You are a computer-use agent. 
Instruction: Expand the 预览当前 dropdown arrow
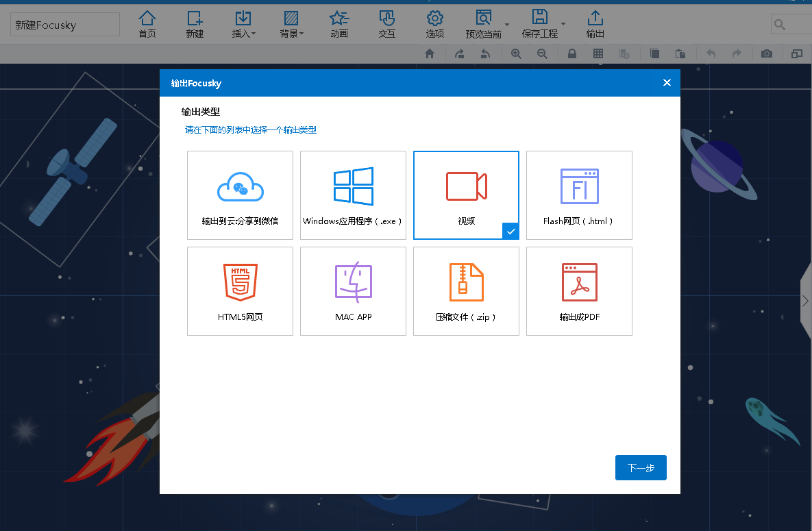507,25
